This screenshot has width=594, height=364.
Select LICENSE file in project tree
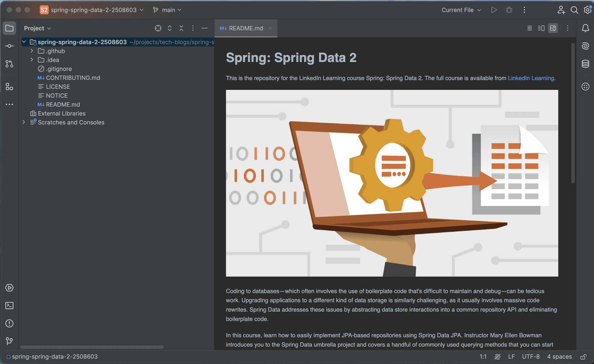tap(58, 87)
